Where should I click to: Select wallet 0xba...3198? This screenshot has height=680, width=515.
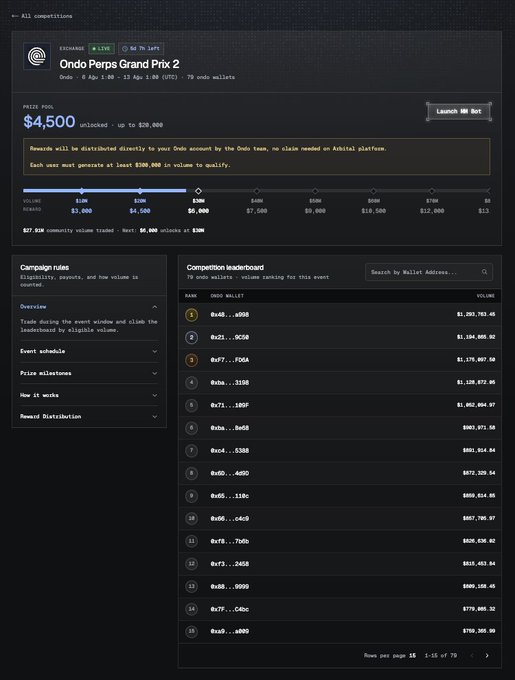point(230,382)
